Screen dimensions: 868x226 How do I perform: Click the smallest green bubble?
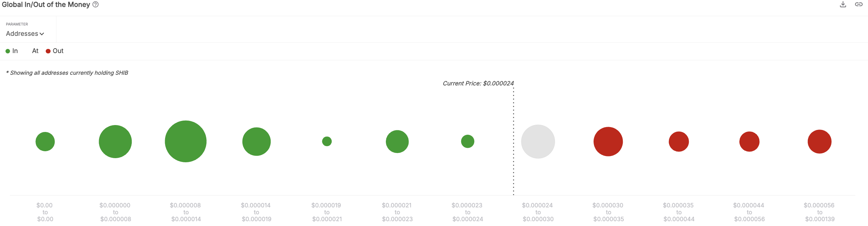[x=327, y=141]
